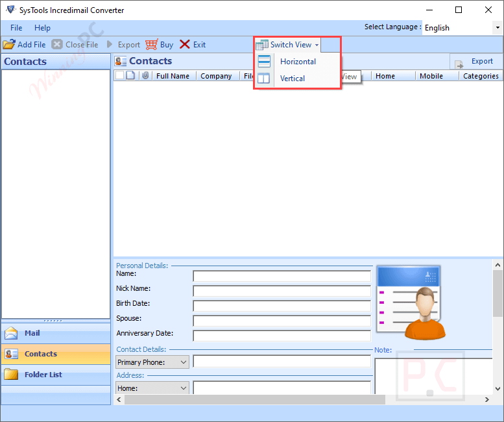Click the Contacts panel header icon
504x422 pixels.
[121, 61]
